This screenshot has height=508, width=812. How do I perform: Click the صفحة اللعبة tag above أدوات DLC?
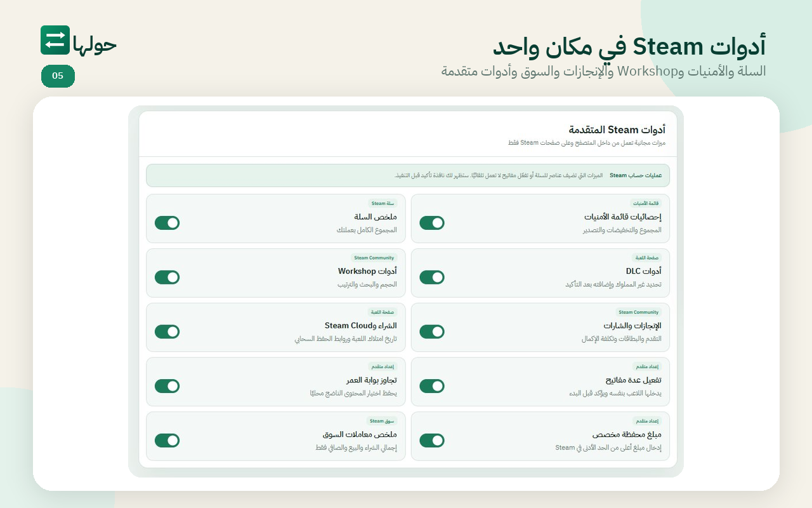tap(647, 258)
